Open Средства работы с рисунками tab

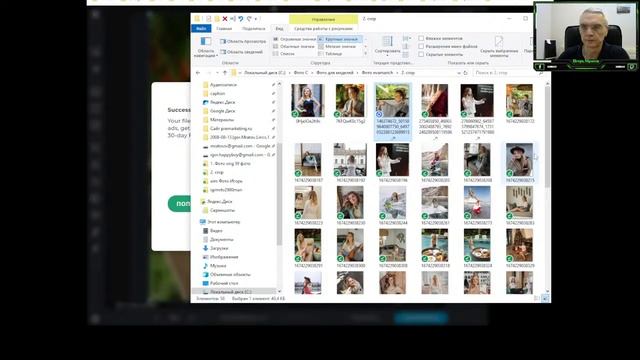tap(323, 29)
